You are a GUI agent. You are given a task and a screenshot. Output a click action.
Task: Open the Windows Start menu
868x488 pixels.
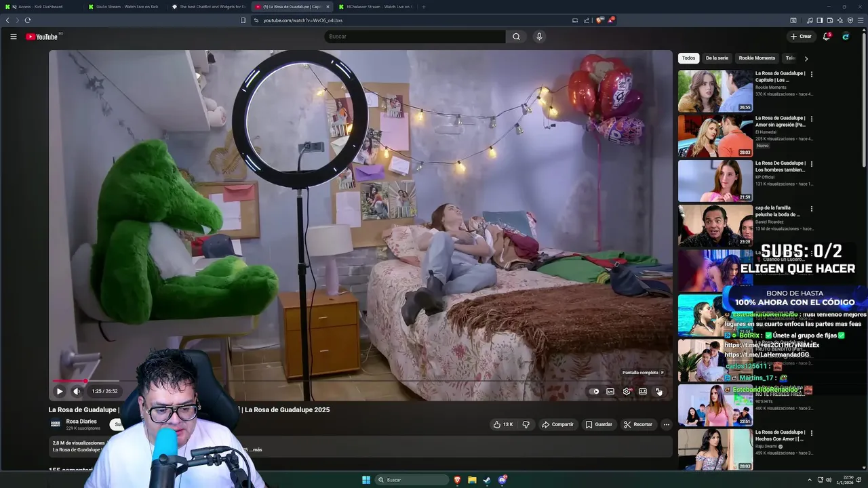click(x=366, y=480)
